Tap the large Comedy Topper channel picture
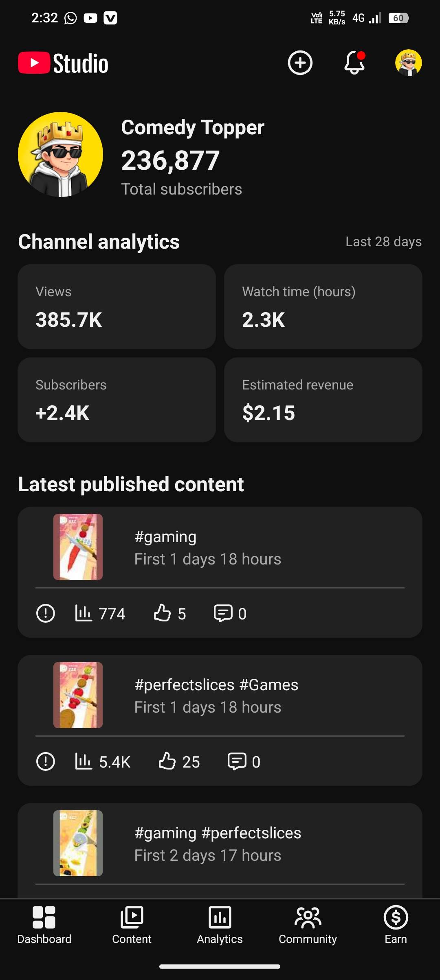440x980 pixels. (x=61, y=155)
